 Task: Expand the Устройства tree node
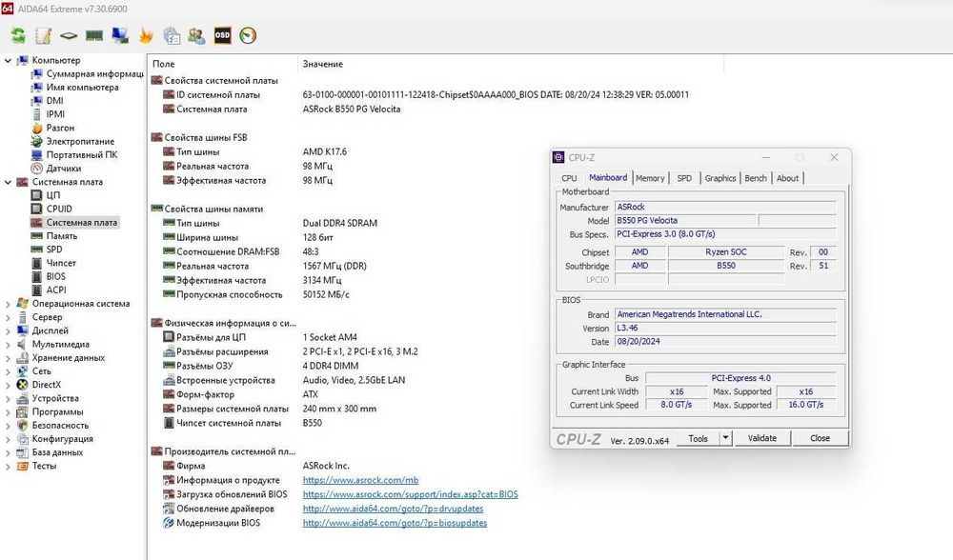click(x=8, y=398)
